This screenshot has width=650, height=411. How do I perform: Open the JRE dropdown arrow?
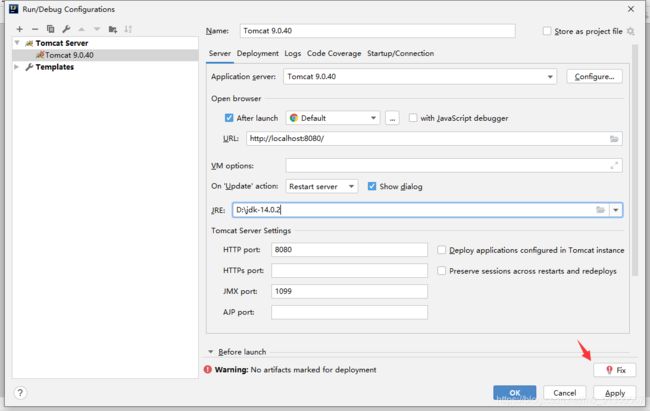tap(616, 210)
